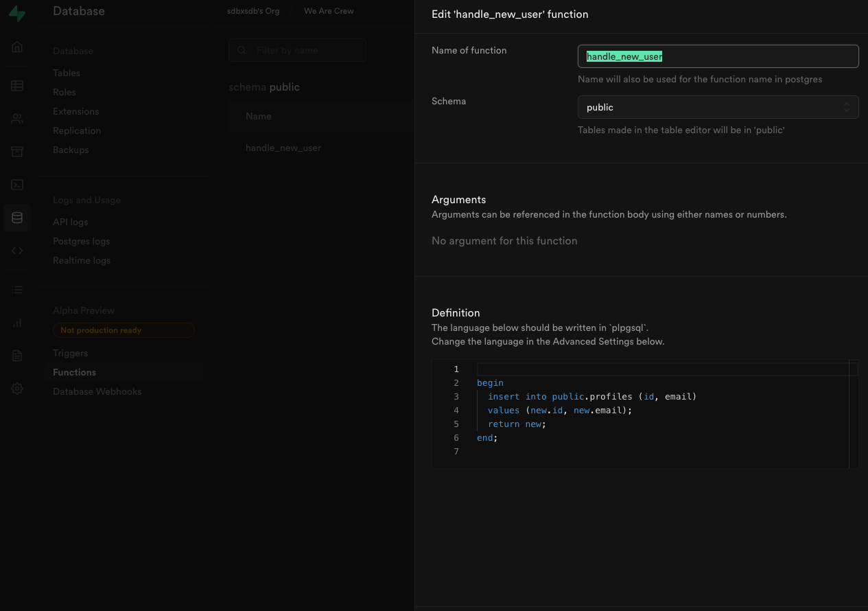Open Realtime logs menu item
Screen dimensions: 868x611
[x=82, y=260]
